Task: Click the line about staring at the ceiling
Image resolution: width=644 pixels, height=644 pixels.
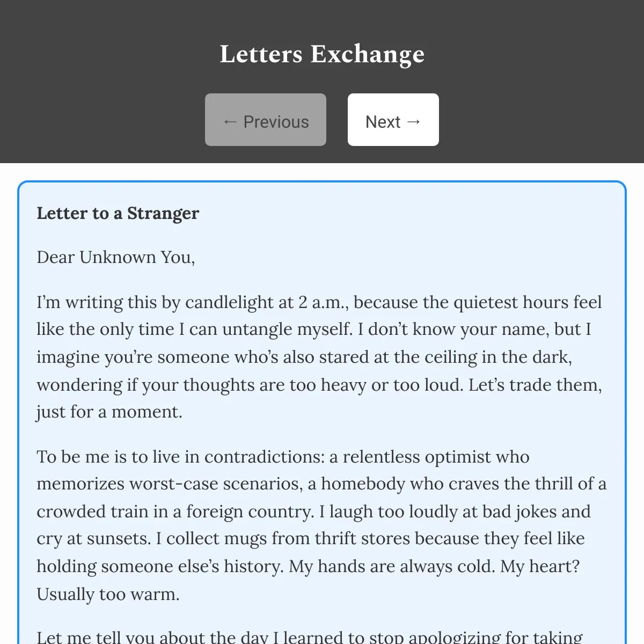Action: click(304, 357)
